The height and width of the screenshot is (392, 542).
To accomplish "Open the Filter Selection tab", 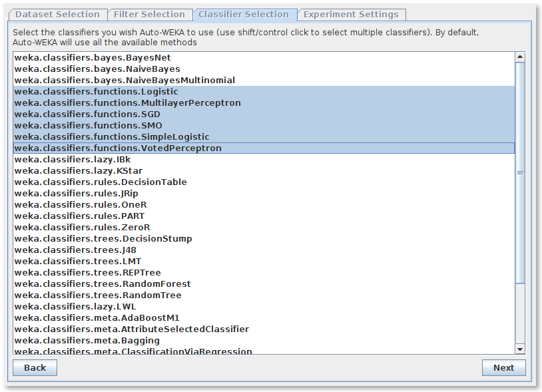I will tap(150, 15).
